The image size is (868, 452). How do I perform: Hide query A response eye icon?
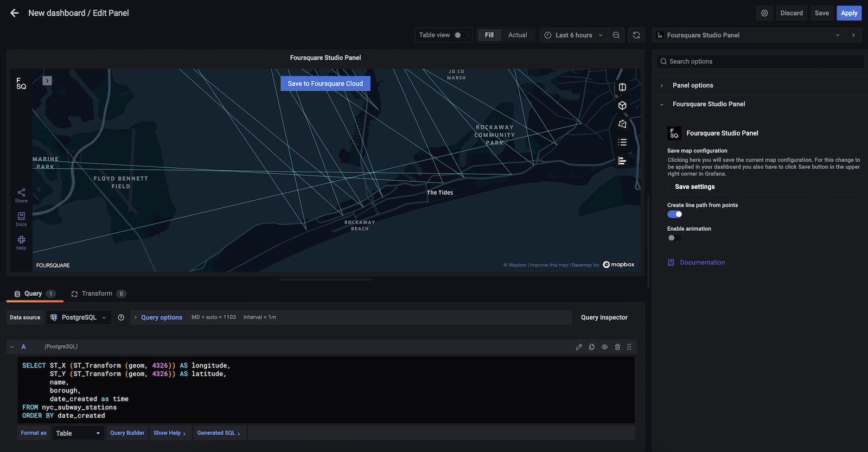(x=604, y=347)
